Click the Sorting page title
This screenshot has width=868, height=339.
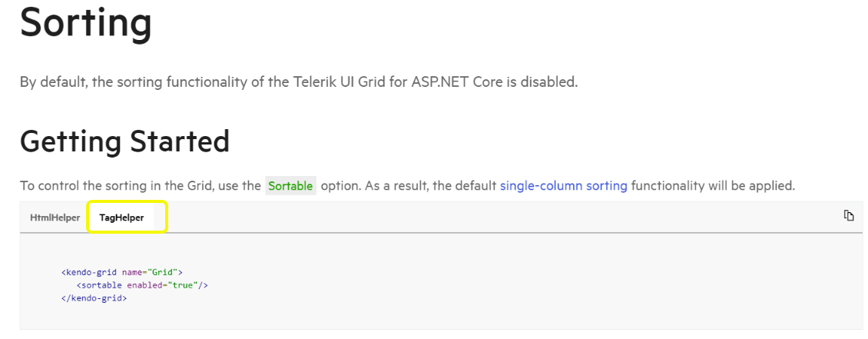[85, 23]
